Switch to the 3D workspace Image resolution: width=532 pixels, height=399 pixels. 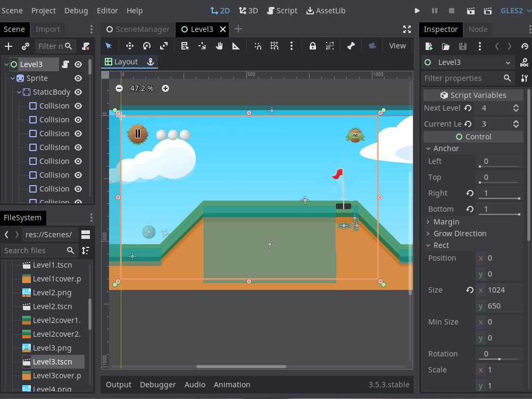248,11
